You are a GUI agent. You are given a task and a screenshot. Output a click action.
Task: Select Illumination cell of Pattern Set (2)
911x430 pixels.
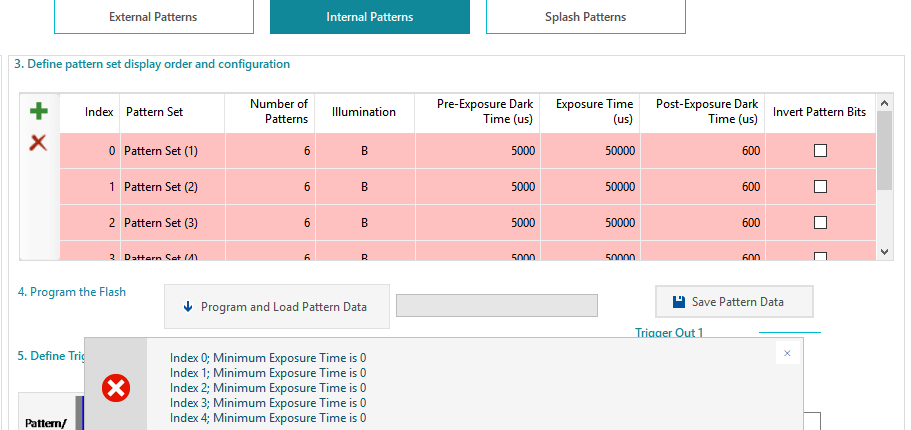[x=364, y=187]
